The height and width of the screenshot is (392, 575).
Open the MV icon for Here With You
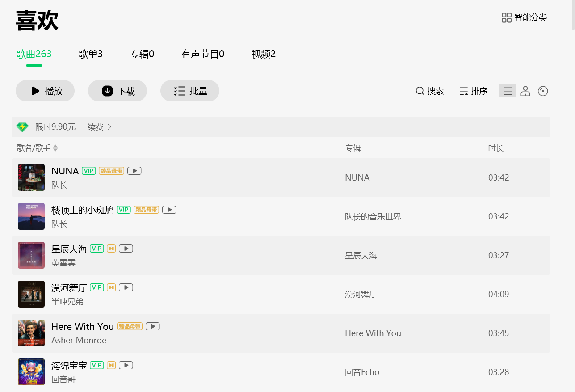153,326
